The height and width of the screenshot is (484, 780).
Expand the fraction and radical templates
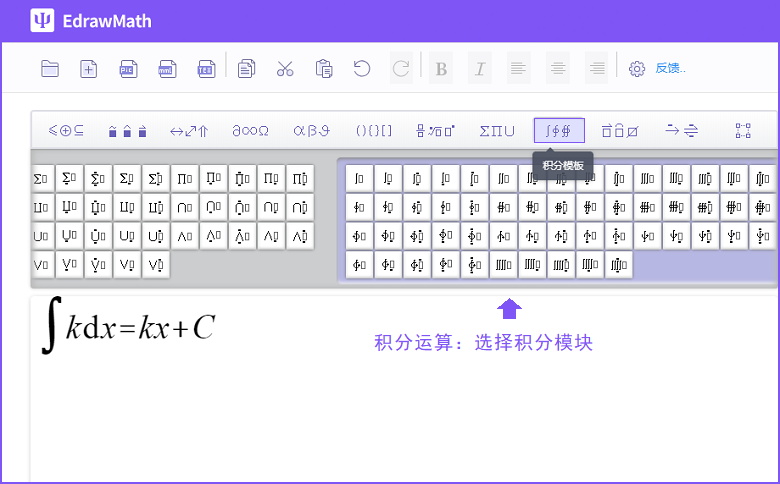click(435, 130)
